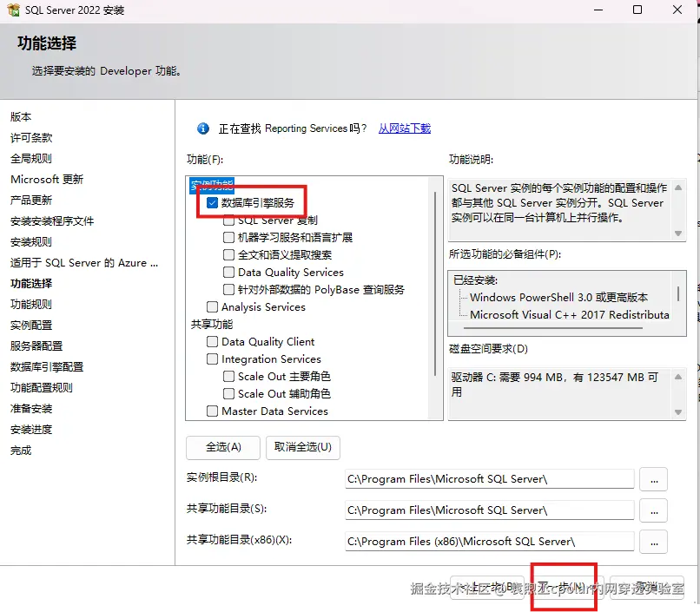
Task: Select the 实例配置 sidebar step
Action: [x=31, y=326]
